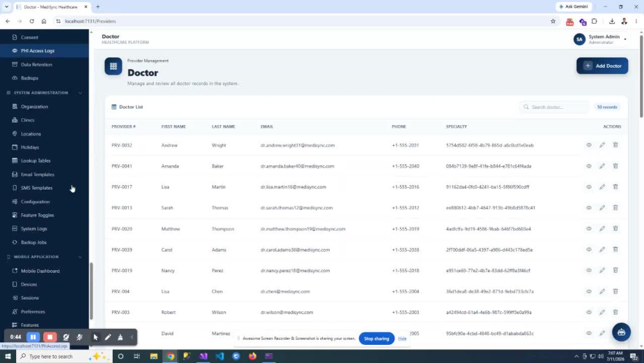Open a new browser tab
This screenshot has width=644, height=363.
[98, 6]
